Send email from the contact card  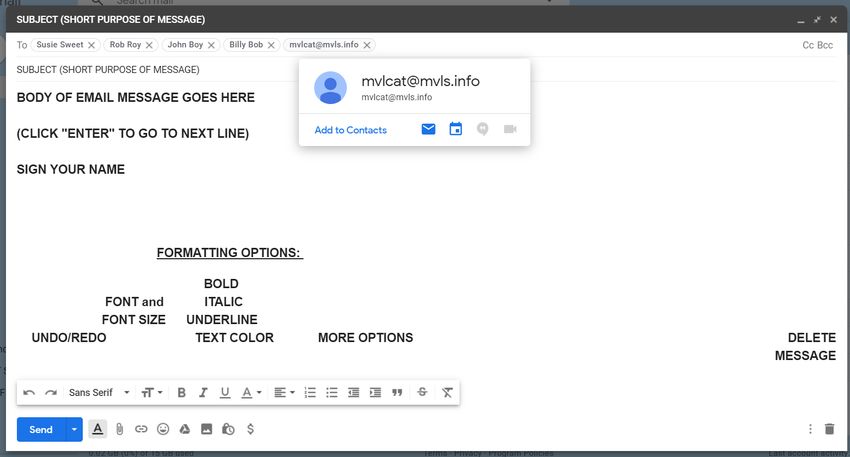(x=428, y=129)
